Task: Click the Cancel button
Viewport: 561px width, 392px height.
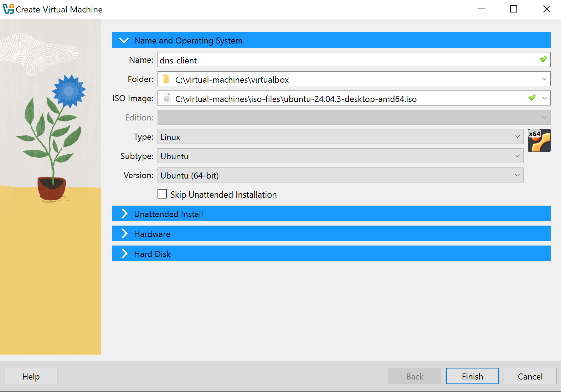Action: 530,376
